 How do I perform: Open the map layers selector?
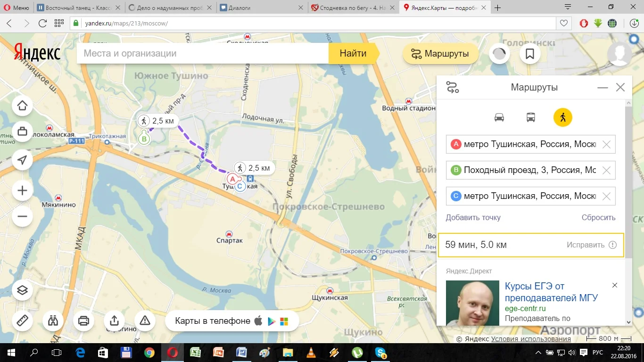(22, 290)
